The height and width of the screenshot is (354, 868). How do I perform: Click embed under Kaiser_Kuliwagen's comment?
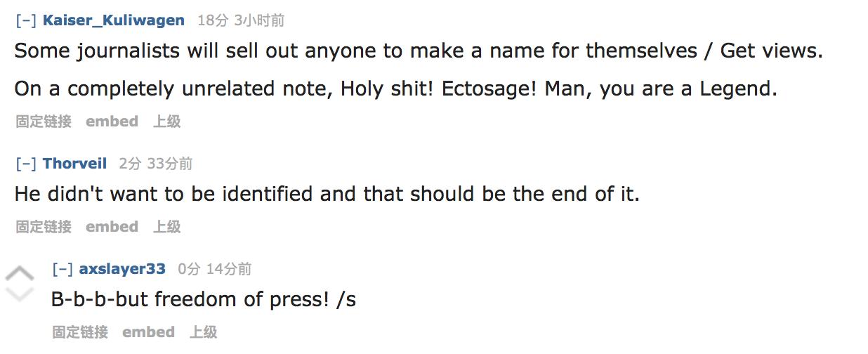point(112,122)
